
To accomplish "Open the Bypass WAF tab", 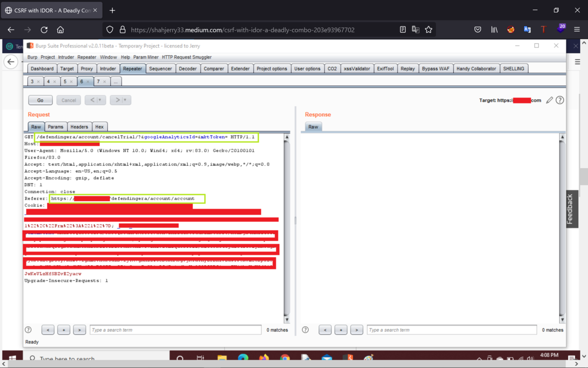I will coord(436,69).
